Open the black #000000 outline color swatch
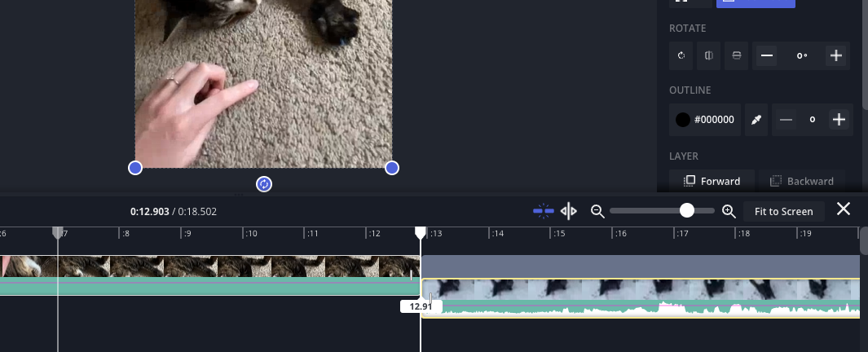 pos(705,120)
